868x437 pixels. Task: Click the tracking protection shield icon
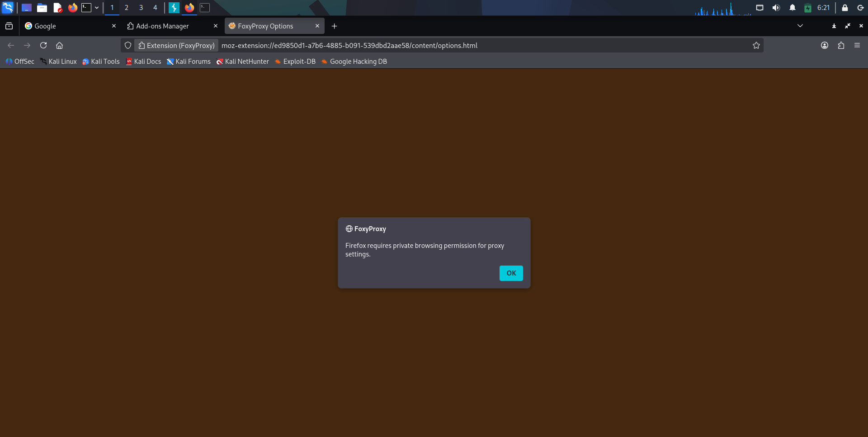(x=128, y=45)
